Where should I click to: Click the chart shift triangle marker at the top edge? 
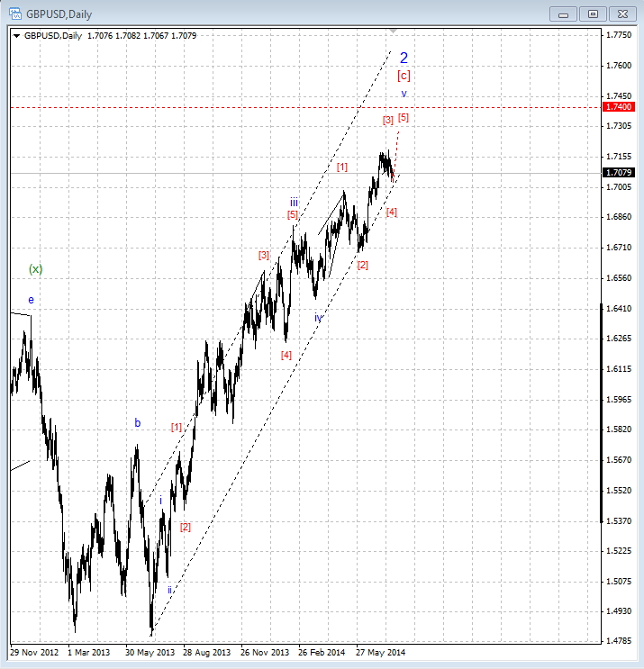[393, 31]
